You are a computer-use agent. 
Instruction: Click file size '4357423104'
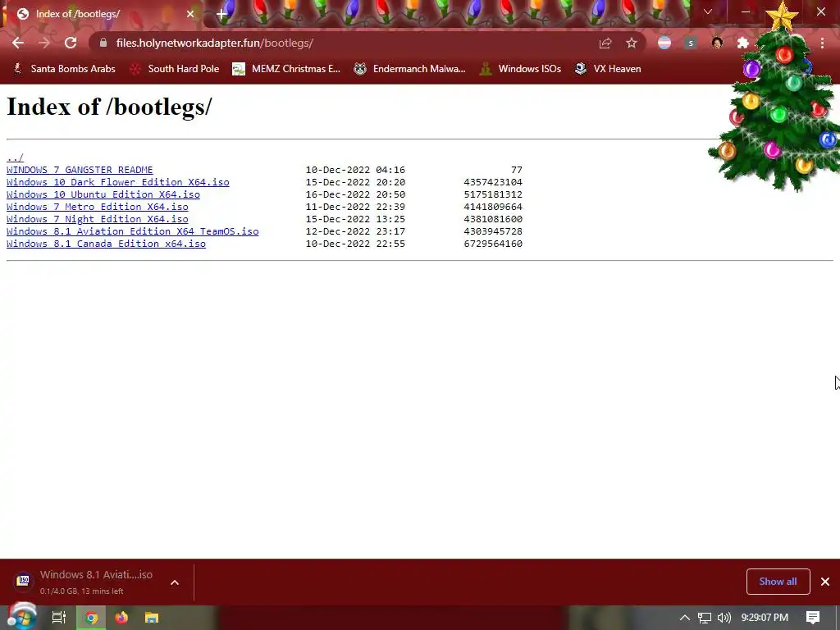click(x=493, y=182)
